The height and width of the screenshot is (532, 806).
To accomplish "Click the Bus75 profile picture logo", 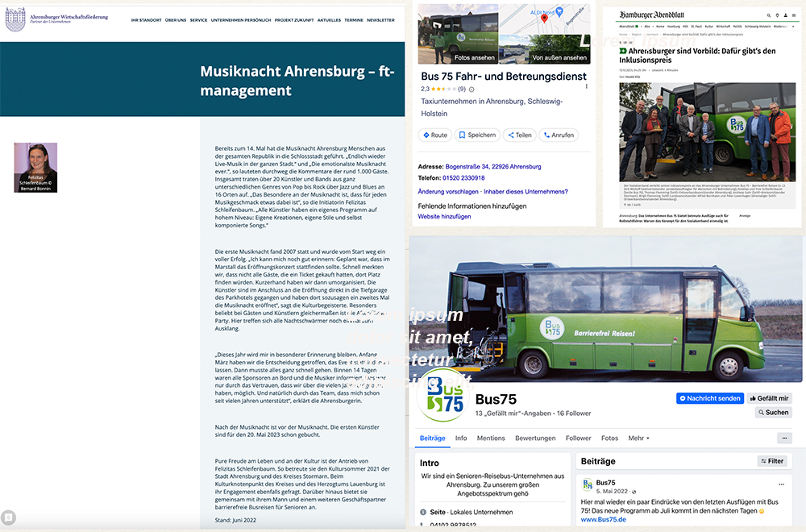I will pyautogui.click(x=443, y=395).
